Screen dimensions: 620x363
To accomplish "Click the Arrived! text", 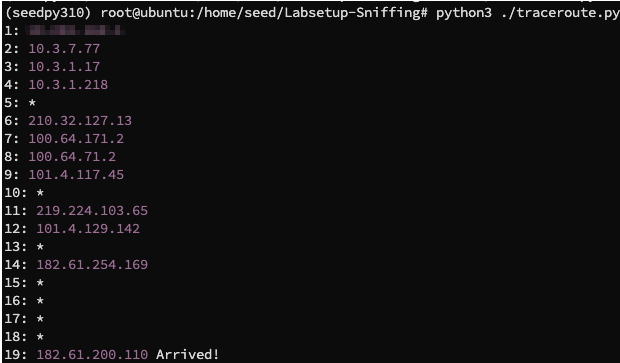I will pos(187,355).
